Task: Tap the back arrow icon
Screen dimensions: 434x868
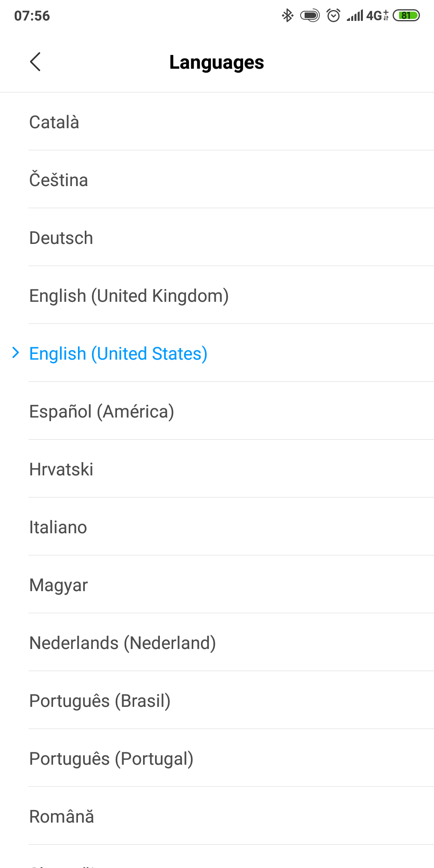Action: click(x=35, y=62)
